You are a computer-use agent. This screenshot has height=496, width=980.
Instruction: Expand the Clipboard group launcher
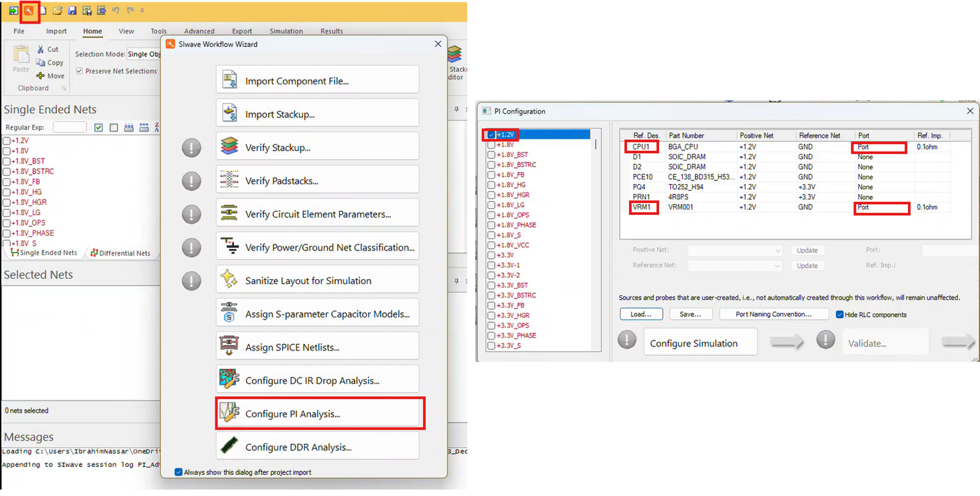click(64, 89)
